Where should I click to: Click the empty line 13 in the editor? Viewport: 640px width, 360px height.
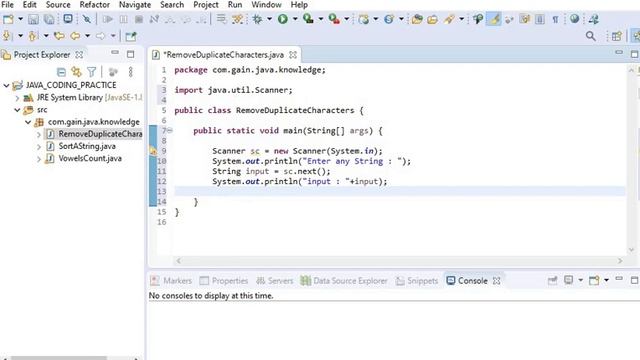click(399, 191)
